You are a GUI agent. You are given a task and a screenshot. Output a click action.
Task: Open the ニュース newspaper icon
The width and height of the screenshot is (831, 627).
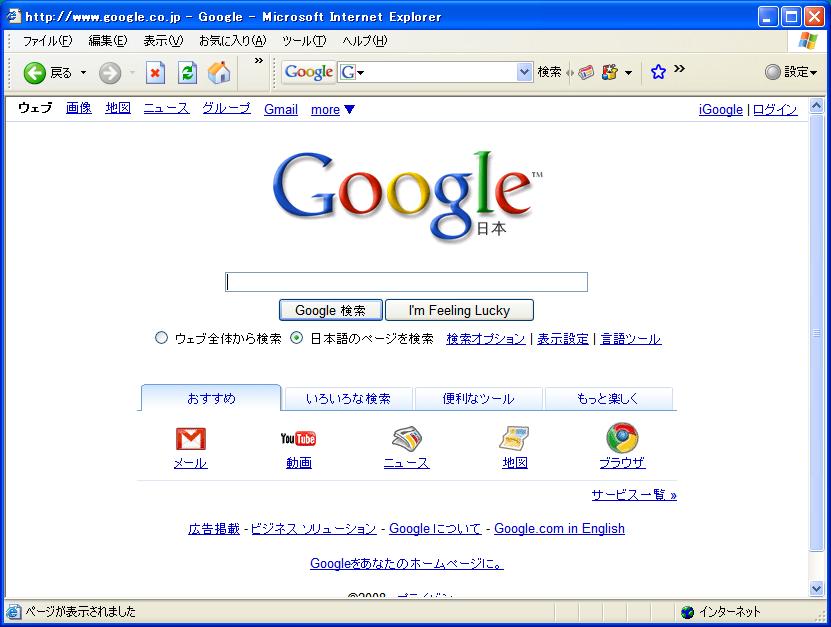406,439
